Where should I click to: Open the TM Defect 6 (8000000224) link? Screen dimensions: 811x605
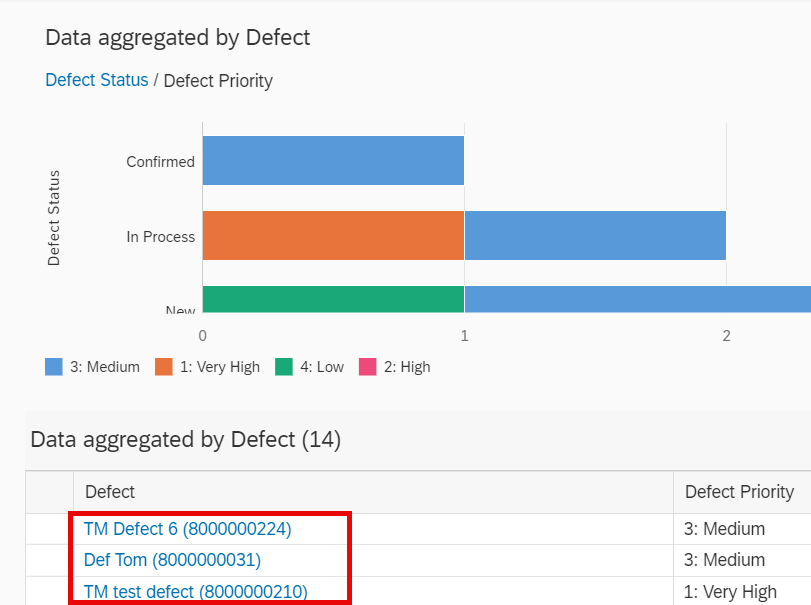click(x=187, y=528)
